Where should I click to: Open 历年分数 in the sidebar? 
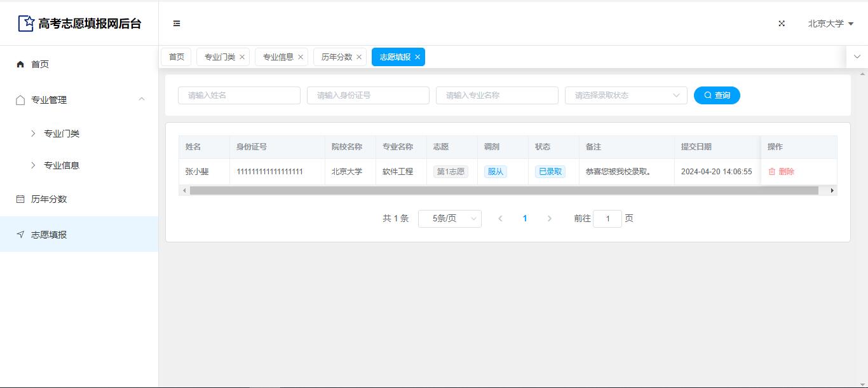(49, 199)
